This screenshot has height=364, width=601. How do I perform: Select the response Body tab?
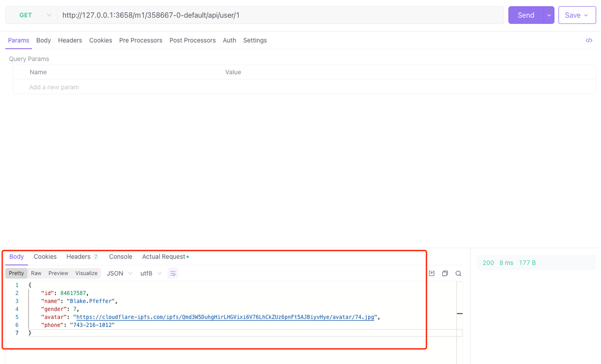tap(16, 257)
